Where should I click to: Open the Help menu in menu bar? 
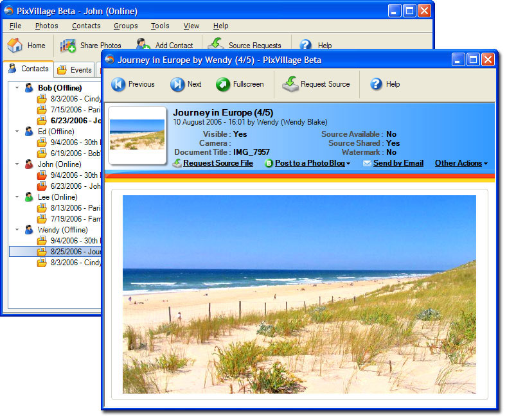pyautogui.click(x=221, y=26)
